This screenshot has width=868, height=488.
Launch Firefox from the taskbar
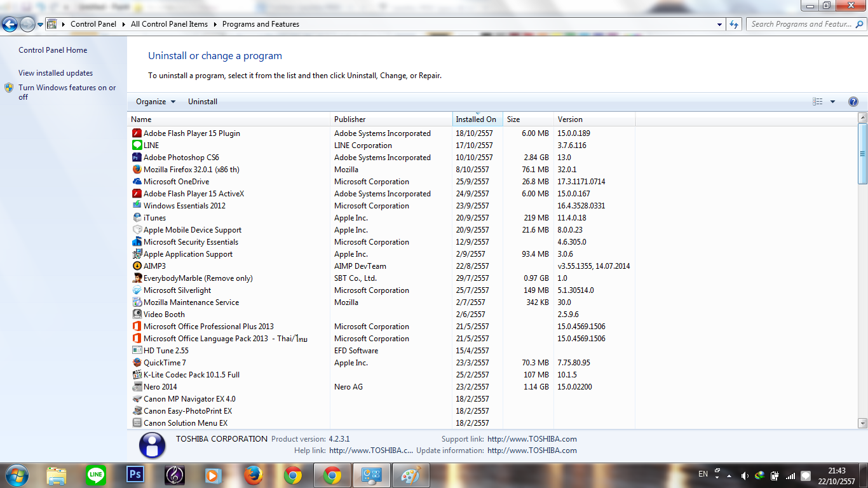pyautogui.click(x=254, y=475)
